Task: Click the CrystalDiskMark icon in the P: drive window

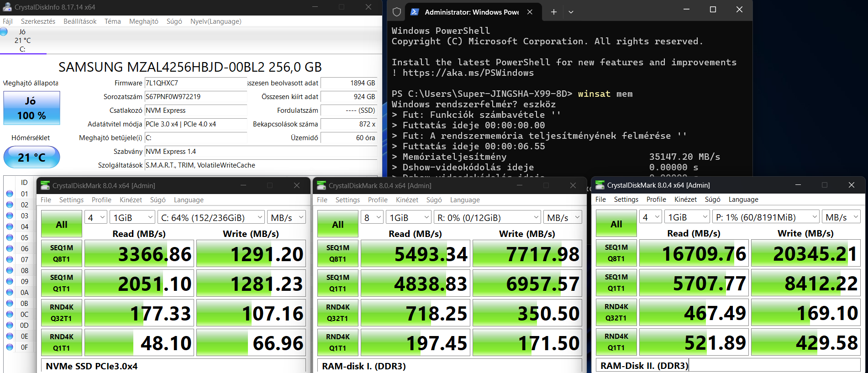Action: click(600, 185)
